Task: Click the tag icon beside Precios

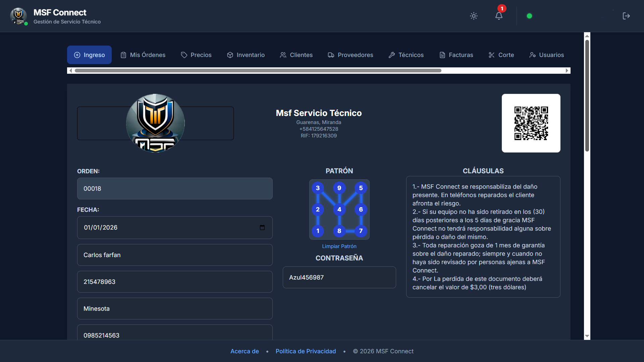Action: click(x=184, y=55)
